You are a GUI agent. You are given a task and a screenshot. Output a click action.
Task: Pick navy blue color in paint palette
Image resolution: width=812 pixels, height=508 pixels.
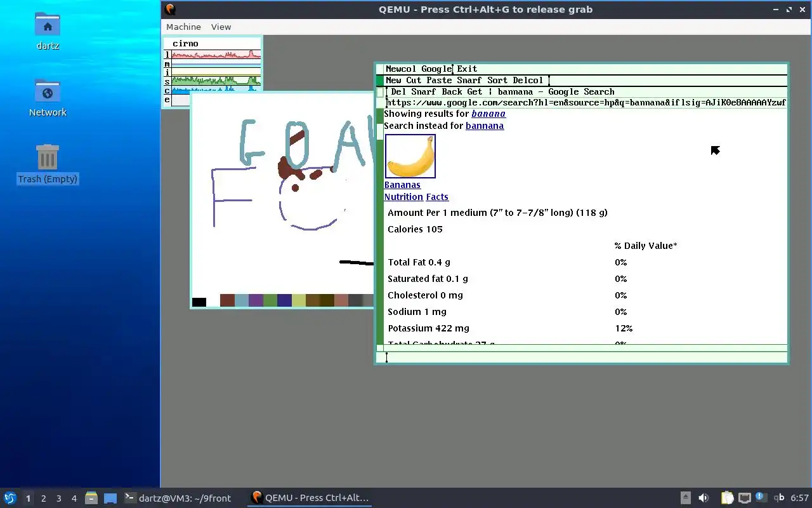click(284, 301)
